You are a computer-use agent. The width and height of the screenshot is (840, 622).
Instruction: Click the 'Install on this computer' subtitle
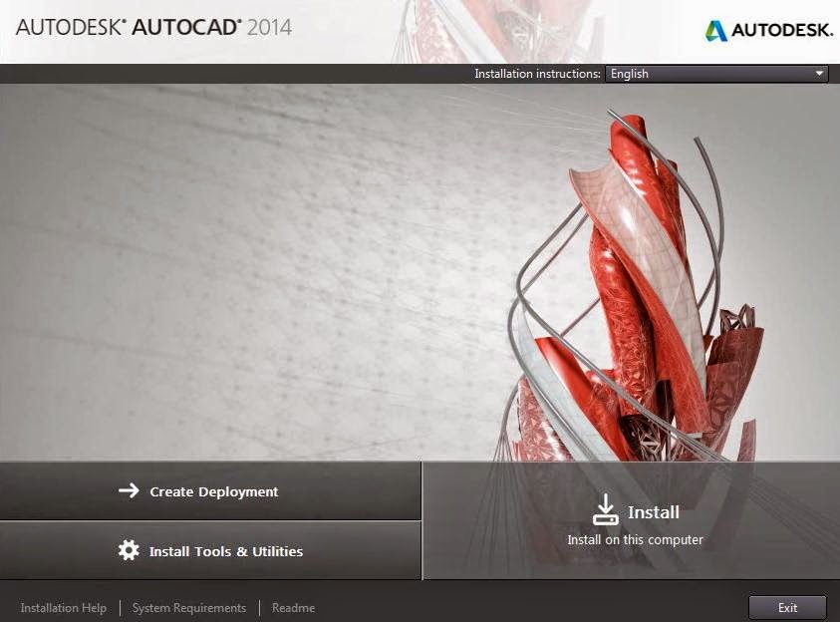[635, 539]
